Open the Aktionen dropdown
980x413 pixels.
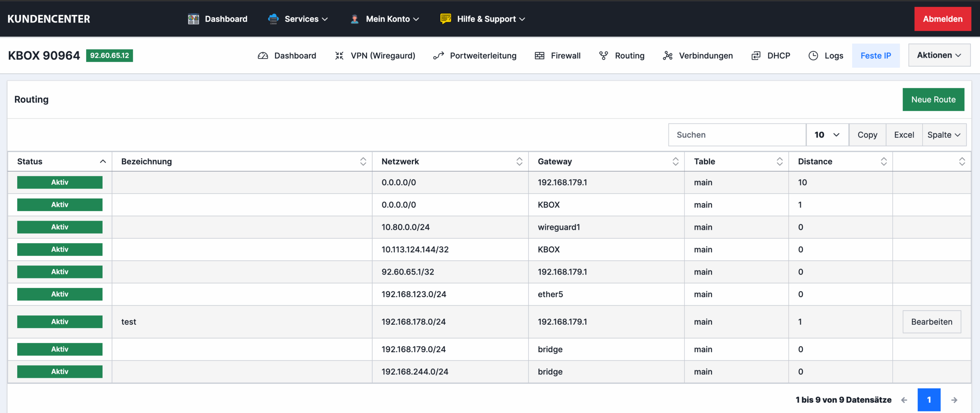(x=939, y=55)
